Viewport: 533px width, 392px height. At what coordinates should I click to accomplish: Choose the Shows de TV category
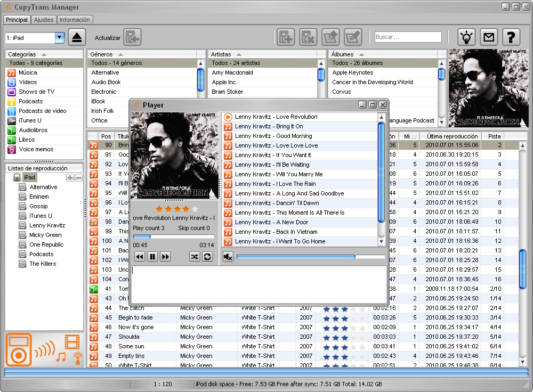click(36, 92)
